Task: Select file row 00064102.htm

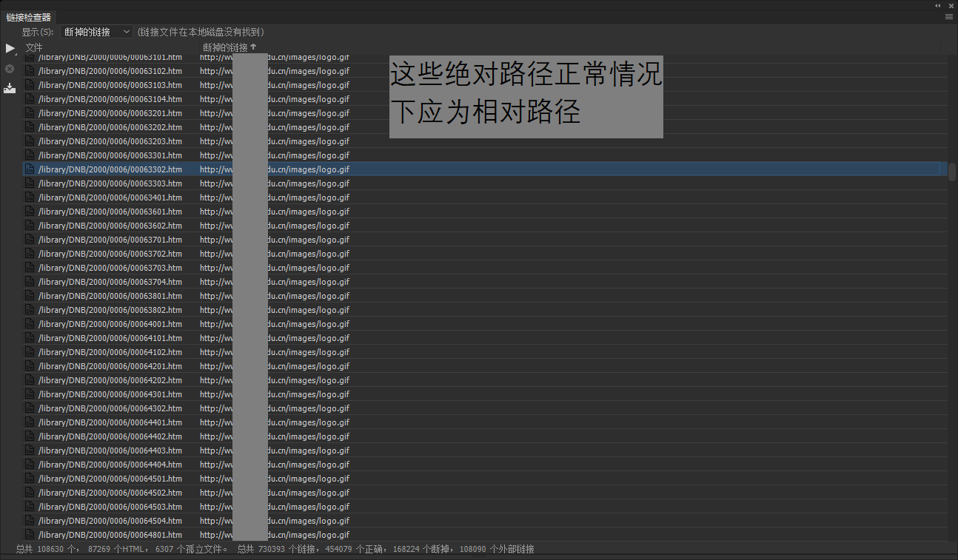Action: tap(485, 352)
